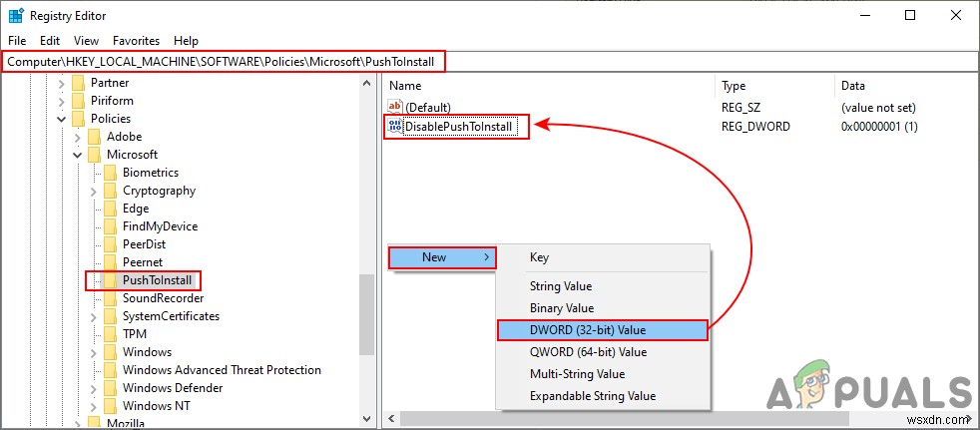This screenshot has width=980, height=430.
Task: Click the SoundRecorder folder icon
Action: coord(110,298)
